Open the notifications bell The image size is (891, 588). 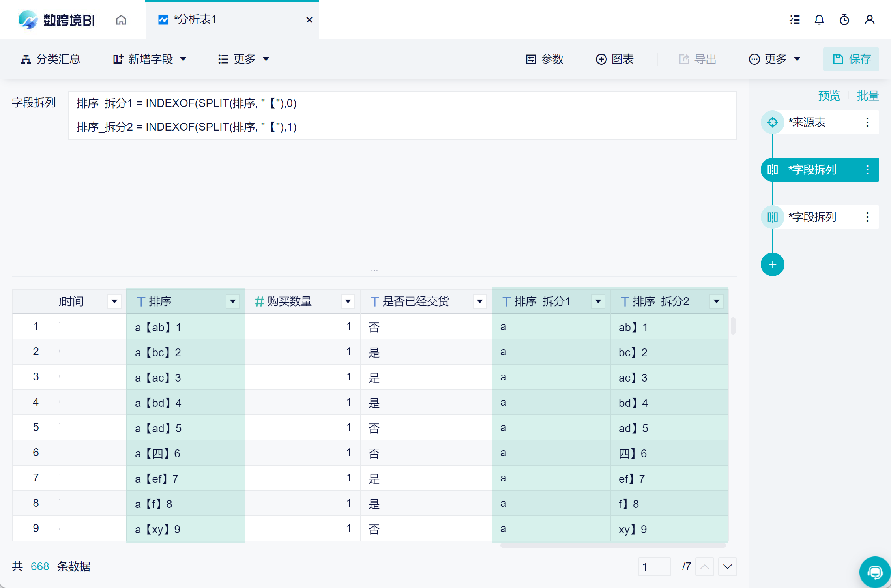tap(819, 20)
